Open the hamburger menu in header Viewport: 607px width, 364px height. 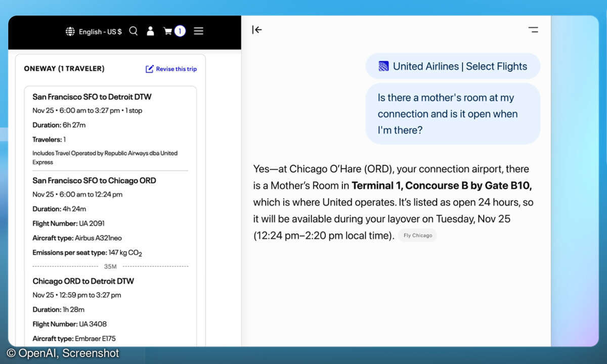pos(199,31)
